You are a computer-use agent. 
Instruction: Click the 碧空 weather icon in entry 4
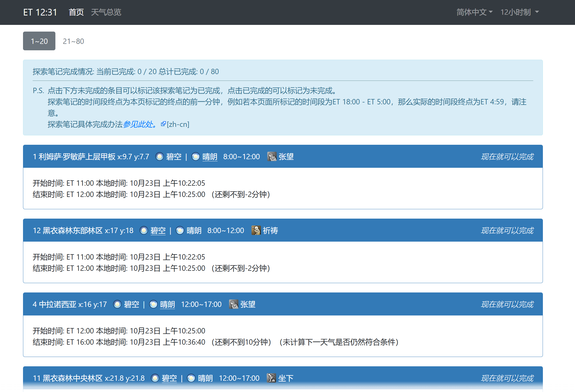117,304
